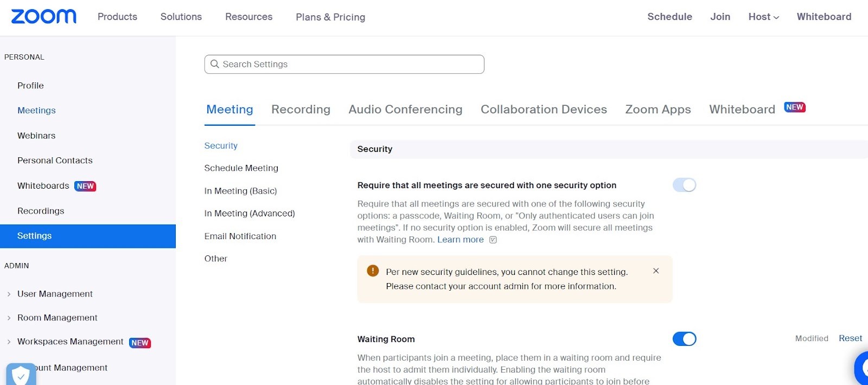The height and width of the screenshot is (385, 868).
Task: Click the magnifier icon in Search Settings
Action: (x=215, y=64)
